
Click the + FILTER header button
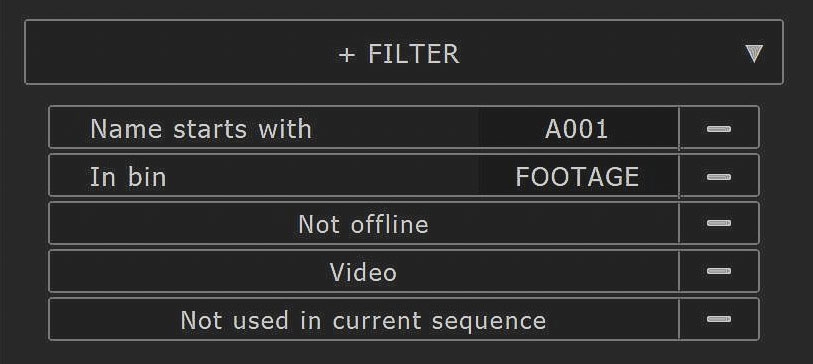coord(403,52)
